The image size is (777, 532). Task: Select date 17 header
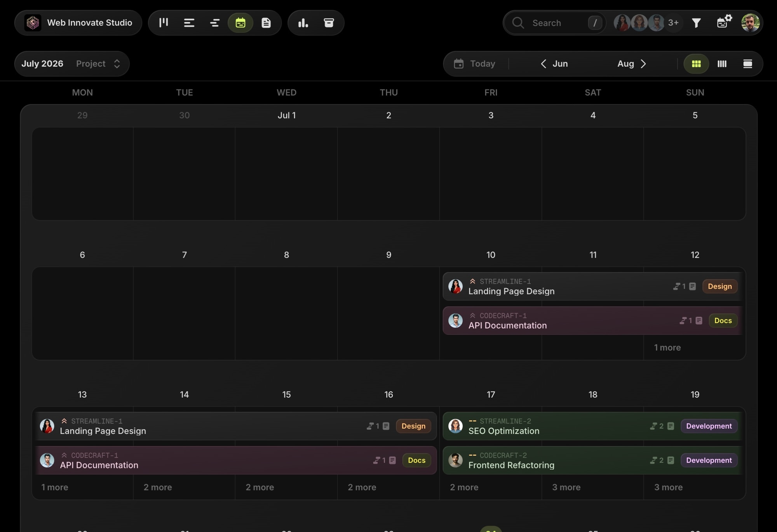[x=491, y=395]
